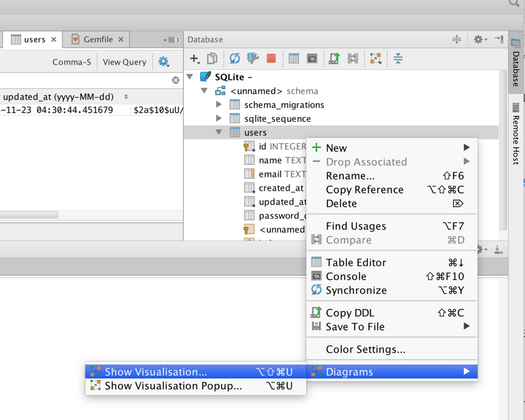Open table editor icon in Database toolbar
Screen dimensions: 525x420
click(294, 58)
